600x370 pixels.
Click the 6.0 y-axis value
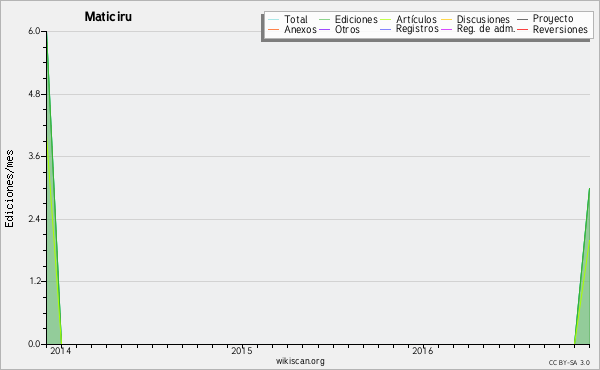click(34, 31)
